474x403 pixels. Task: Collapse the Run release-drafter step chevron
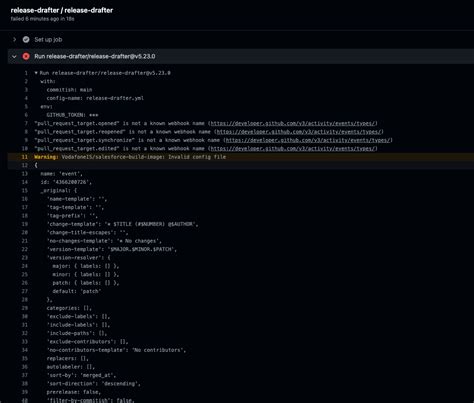pyautogui.click(x=14, y=56)
